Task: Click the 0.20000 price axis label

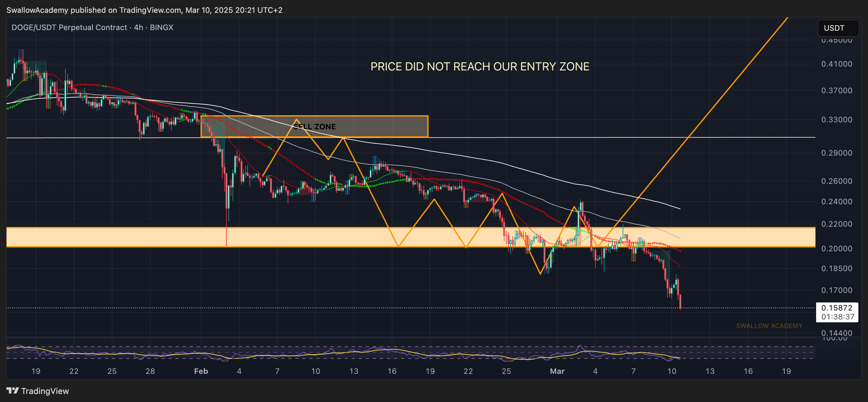Action: pos(837,248)
